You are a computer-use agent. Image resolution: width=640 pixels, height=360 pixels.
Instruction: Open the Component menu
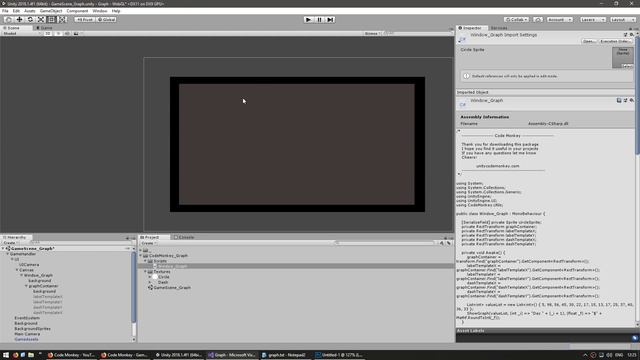77,11
